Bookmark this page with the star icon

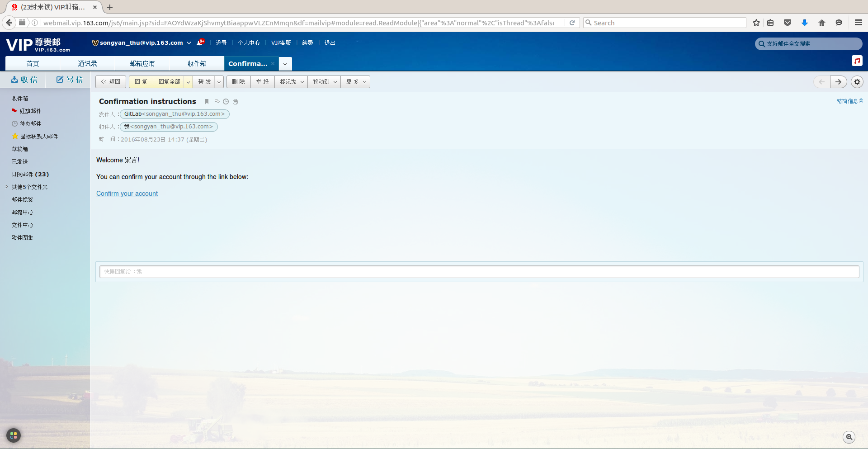(756, 23)
